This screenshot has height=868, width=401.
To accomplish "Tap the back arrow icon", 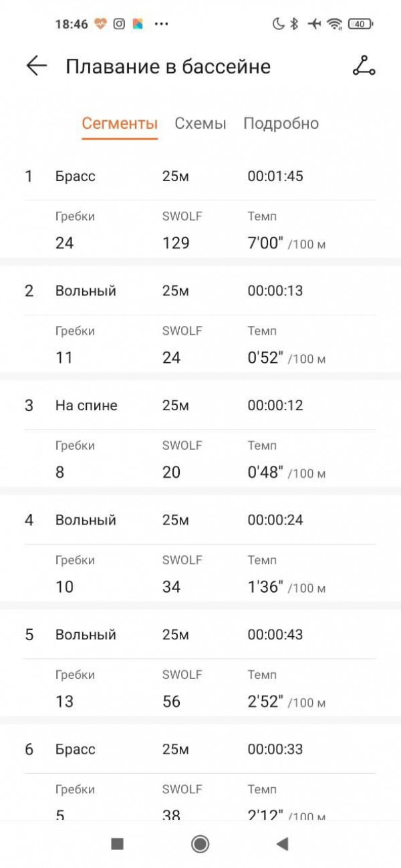I will (x=36, y=66).
